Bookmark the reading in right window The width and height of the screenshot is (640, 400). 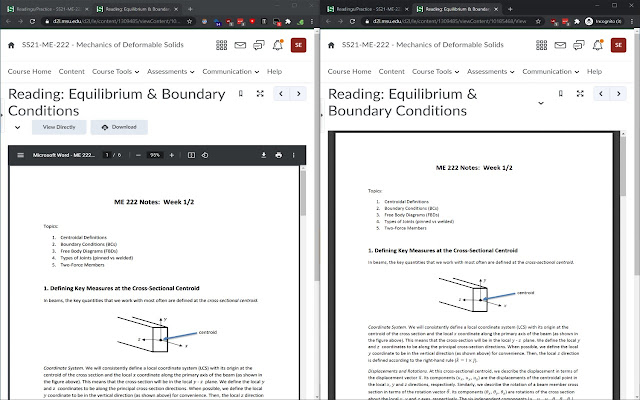coord(561,94)
